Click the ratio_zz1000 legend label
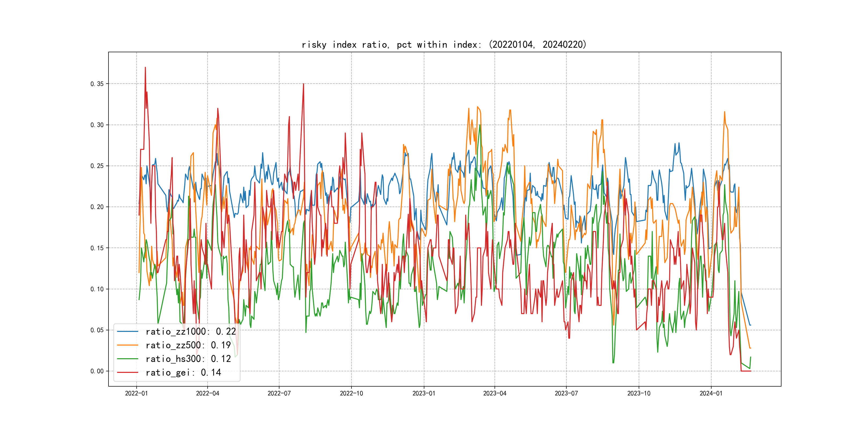The width and height of the screenshot is (868, 434). (190, 332)
